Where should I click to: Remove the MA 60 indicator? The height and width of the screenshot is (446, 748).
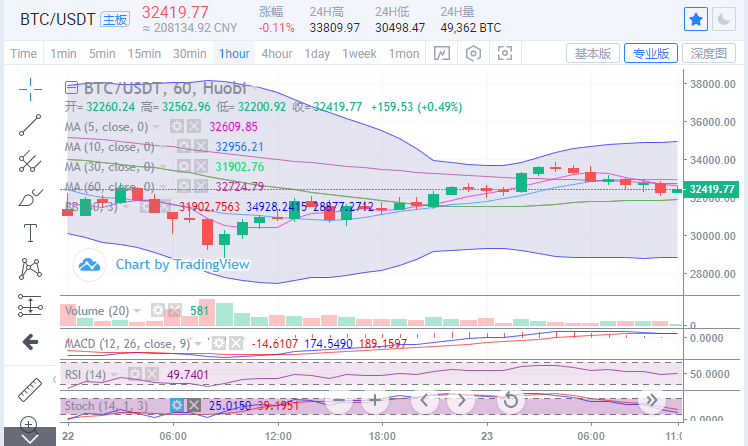coord(200,186)
